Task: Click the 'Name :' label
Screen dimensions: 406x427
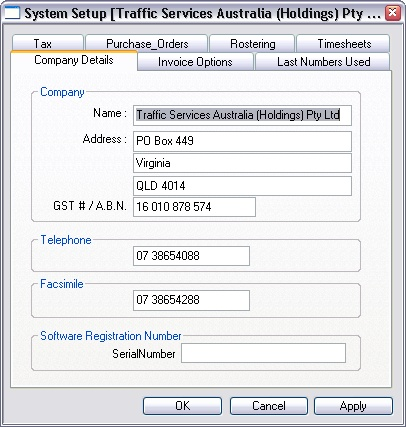Action: 110,113
